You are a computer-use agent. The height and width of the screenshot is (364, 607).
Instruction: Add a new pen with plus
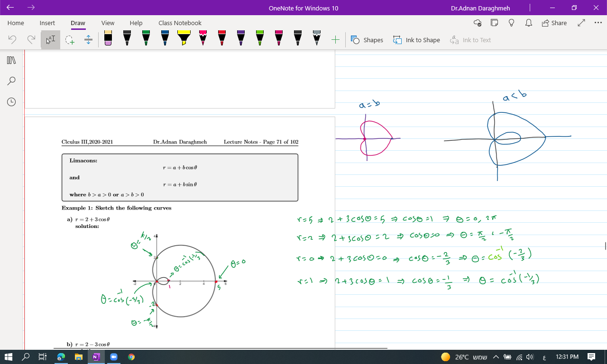335,40
